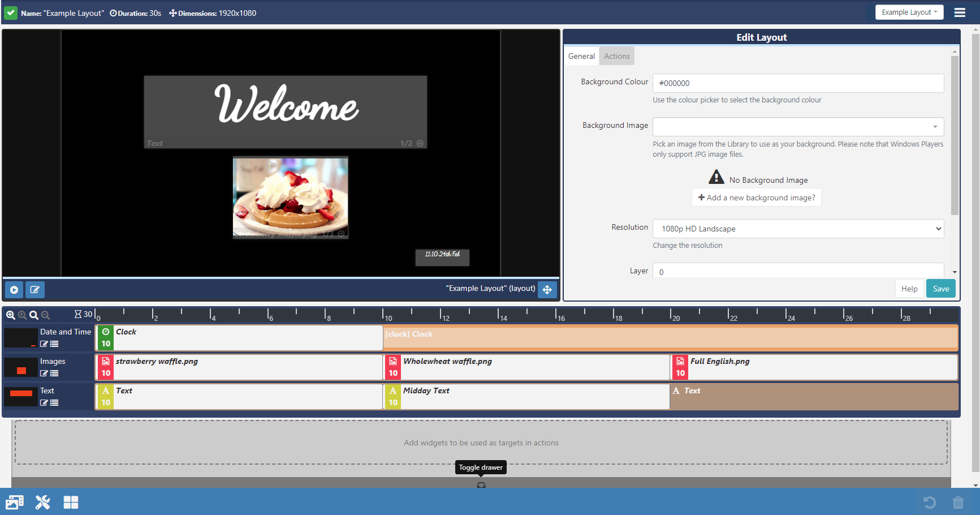This screenshot has width=980, height=515.
Task: Click the edit icon for Images region
Action: pos(44,374)
